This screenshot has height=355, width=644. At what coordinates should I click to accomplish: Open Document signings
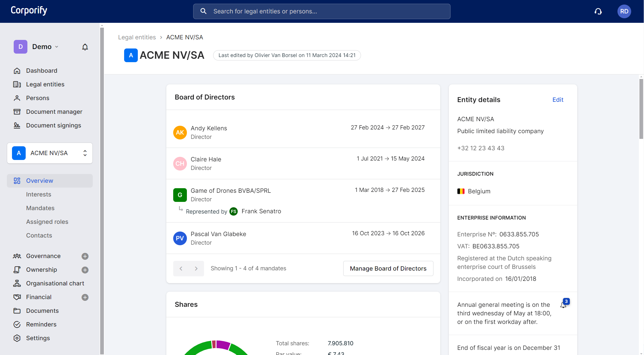point(53,125)
